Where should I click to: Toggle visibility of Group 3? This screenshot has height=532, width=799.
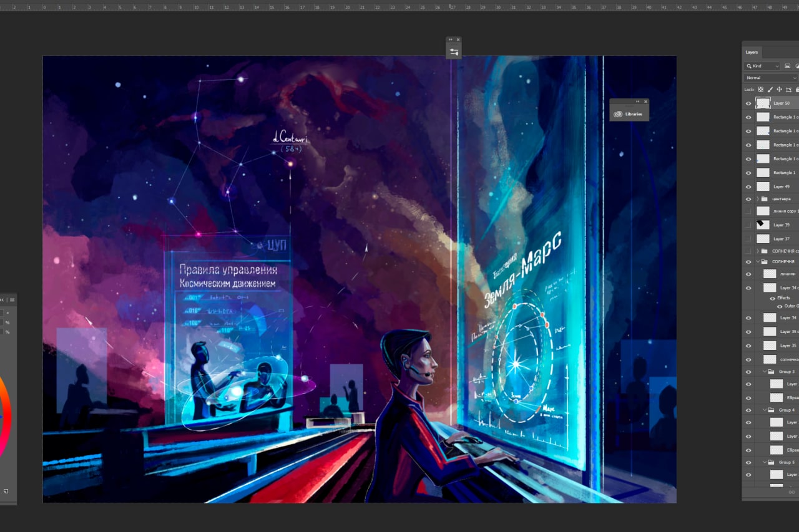[x=748, y=372]
